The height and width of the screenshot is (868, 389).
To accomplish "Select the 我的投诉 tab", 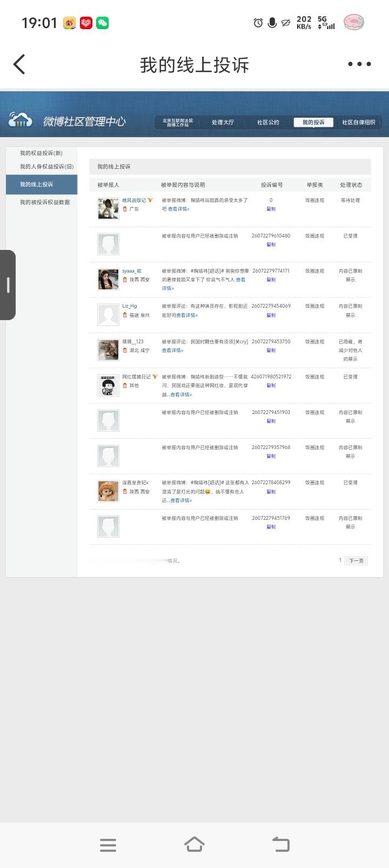I will pyautogui.click(x=313, y=123).
